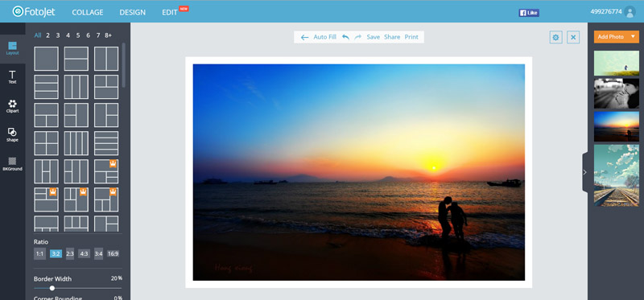Open the Shape tool panel
Viewport: 644px width, 300px height.
12,134
